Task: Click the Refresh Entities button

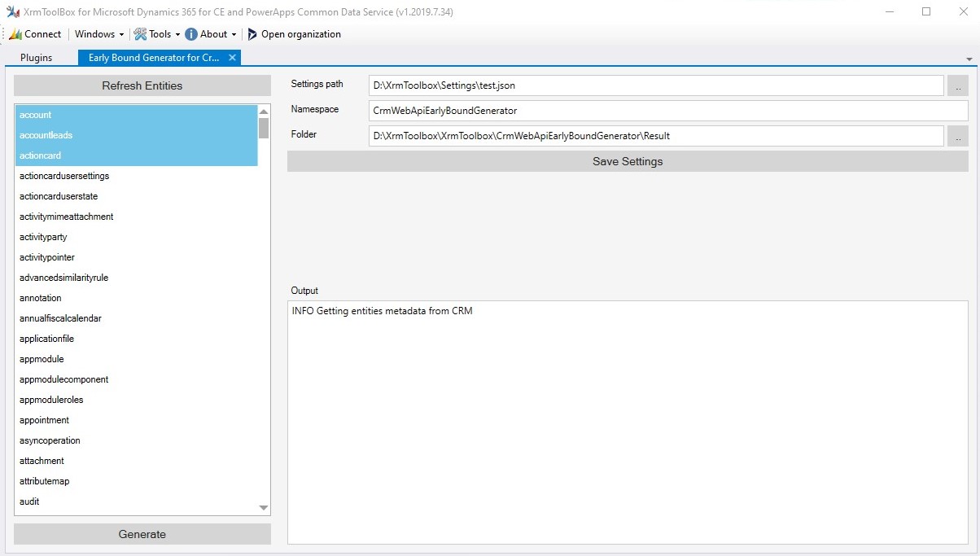Action: pyautogui.click(x=142, y=85)
